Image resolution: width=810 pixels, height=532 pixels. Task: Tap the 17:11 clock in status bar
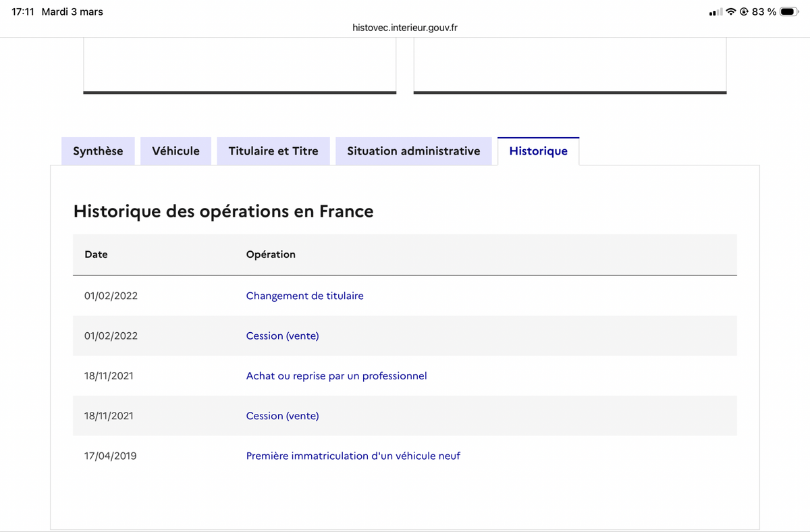pos(23,11)
